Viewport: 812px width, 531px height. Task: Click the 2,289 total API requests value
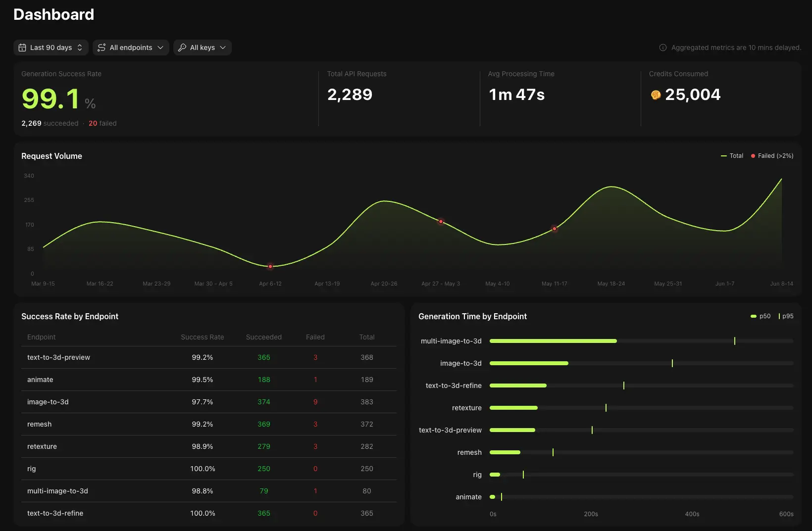point(350,95)
